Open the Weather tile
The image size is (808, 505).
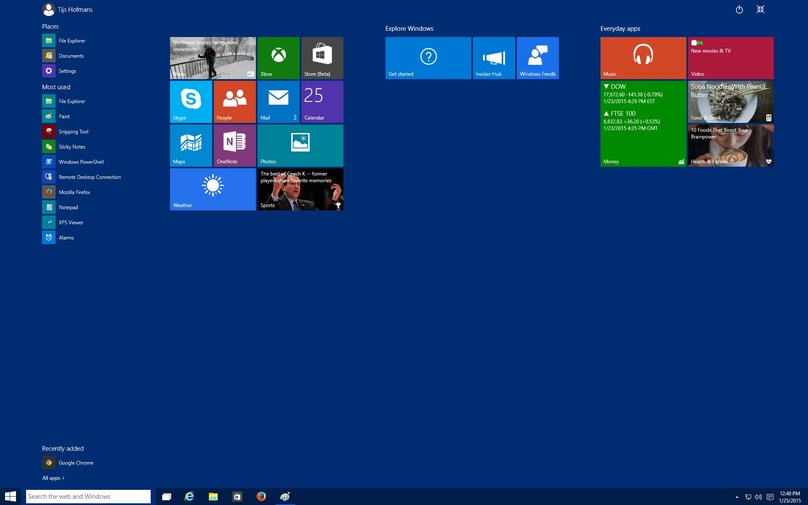point(213,189)
